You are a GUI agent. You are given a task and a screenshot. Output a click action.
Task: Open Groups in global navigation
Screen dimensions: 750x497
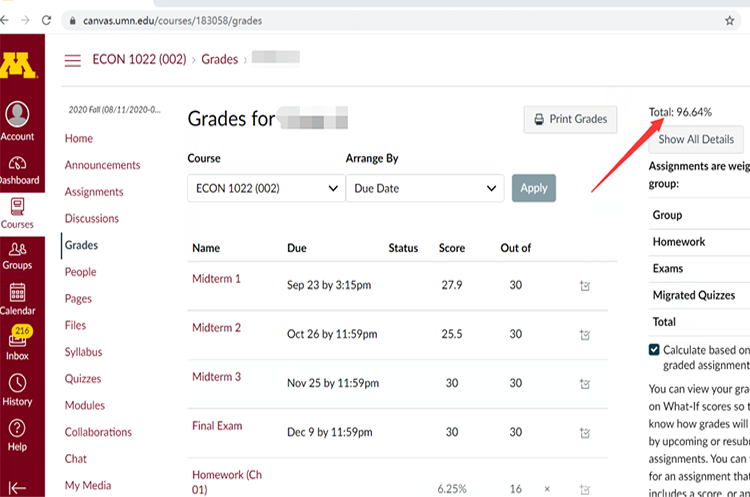(x=17, y=256)
